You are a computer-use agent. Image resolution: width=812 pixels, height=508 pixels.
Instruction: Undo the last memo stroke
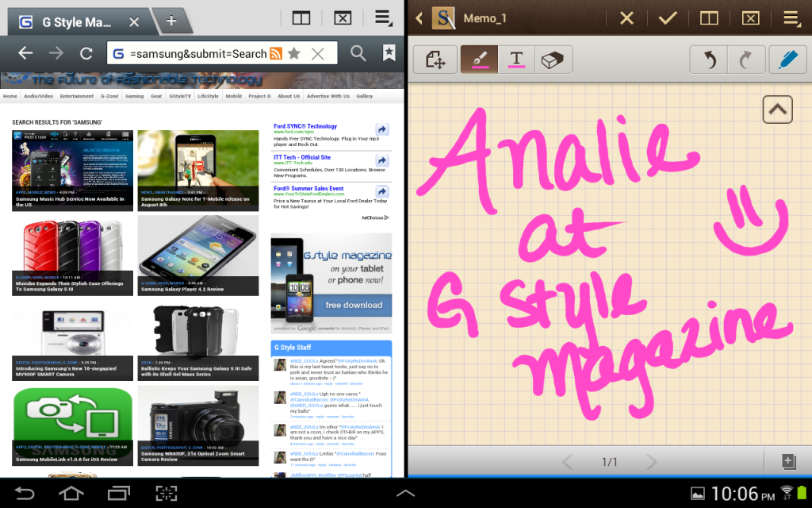pos(708,60)
